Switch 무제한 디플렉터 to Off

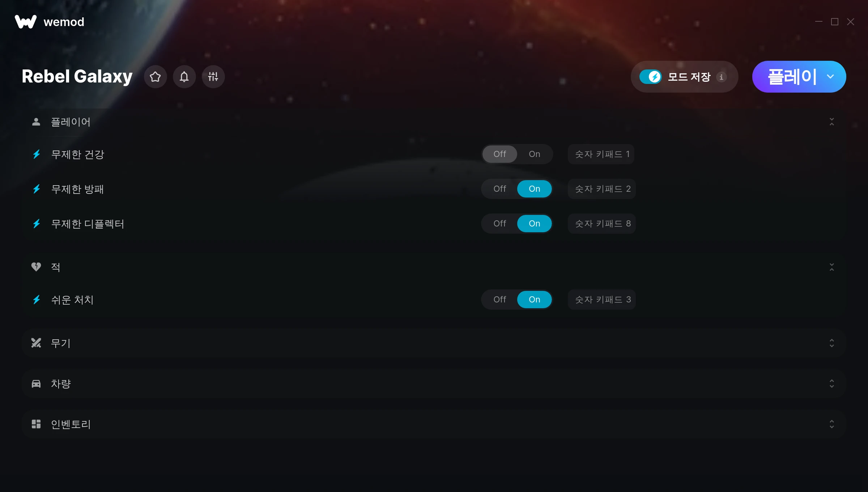click(x=499, y=224)
